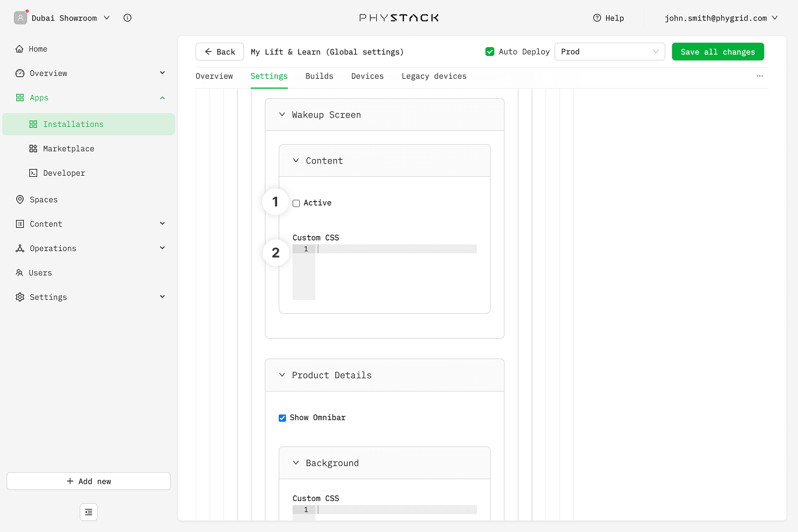
Task: Click the Apps grid icon in sidebar
Action: 20,98
